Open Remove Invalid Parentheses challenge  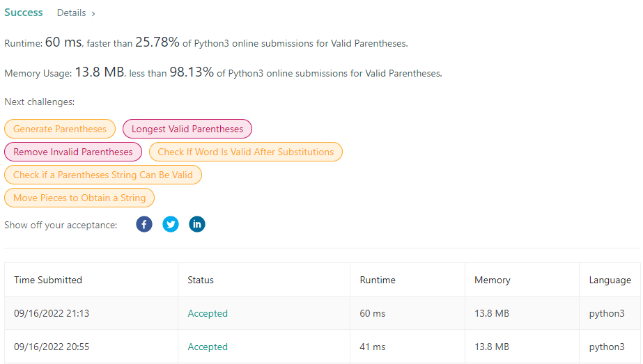(73, 152)
